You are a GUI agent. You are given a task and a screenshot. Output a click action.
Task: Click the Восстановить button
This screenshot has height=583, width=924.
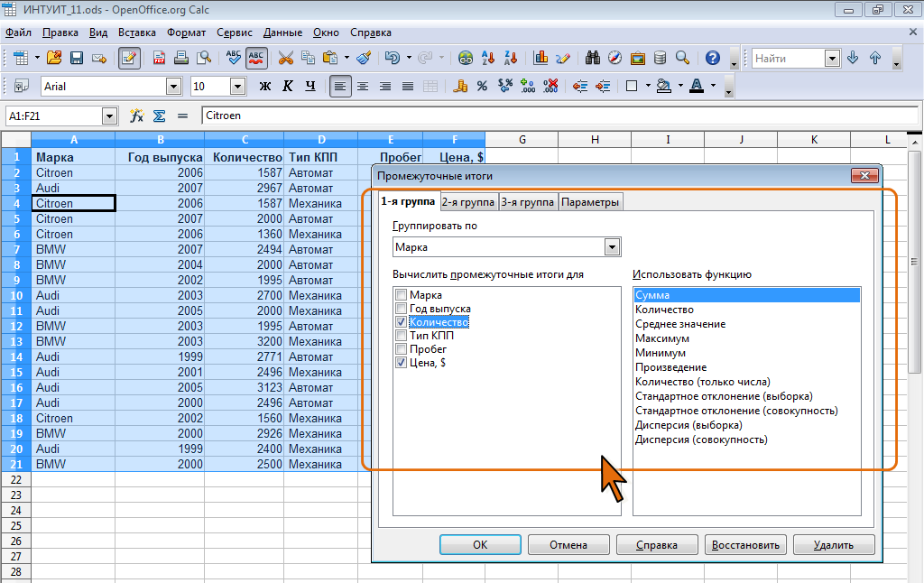[x=745, y=545]
